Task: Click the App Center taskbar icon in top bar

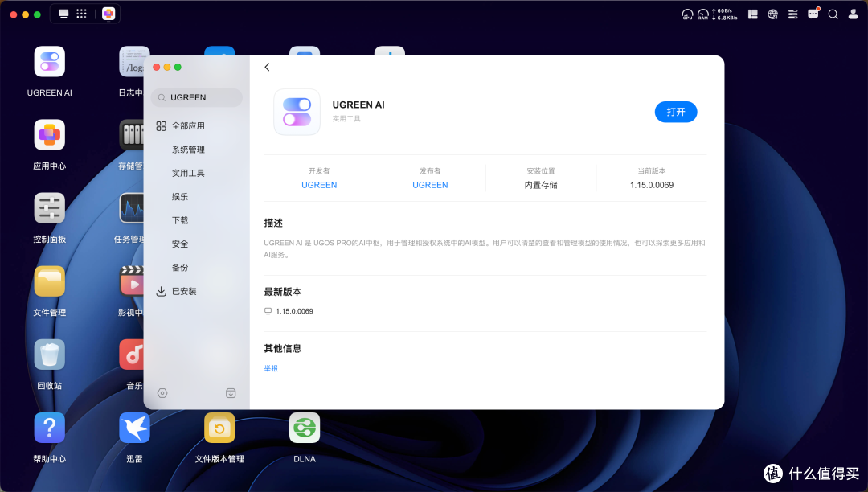Action: coord(108,14)
